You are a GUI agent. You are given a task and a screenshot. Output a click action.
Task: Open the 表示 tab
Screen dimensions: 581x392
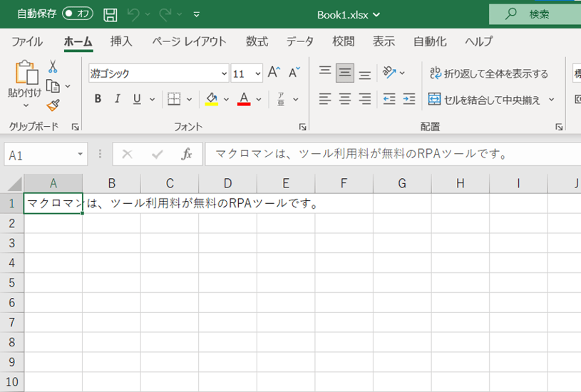(x=384, y=41)
